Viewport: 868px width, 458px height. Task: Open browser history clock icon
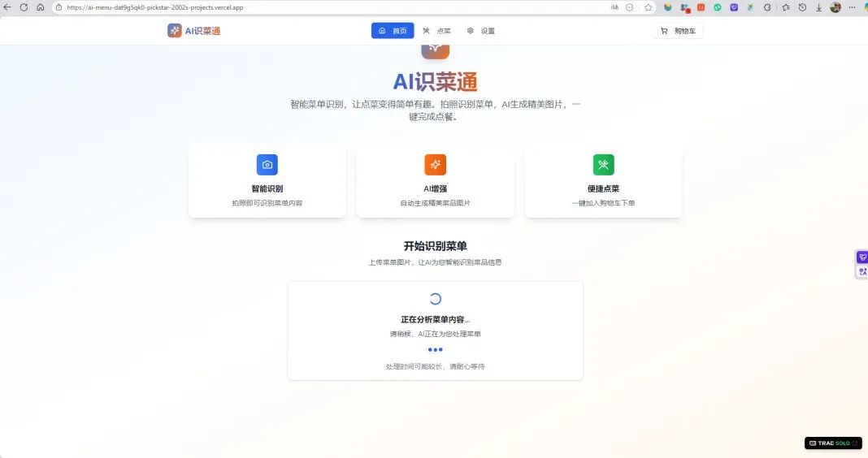point(802,7)
